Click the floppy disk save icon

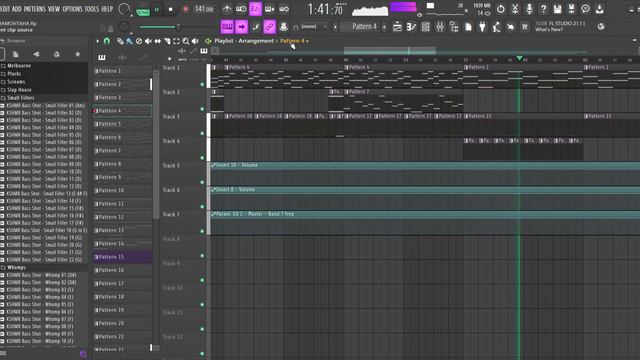coord(557,9)
